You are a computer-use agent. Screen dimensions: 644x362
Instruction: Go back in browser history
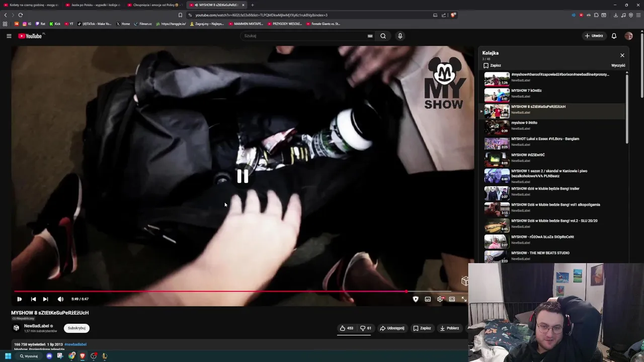[6, 15]
